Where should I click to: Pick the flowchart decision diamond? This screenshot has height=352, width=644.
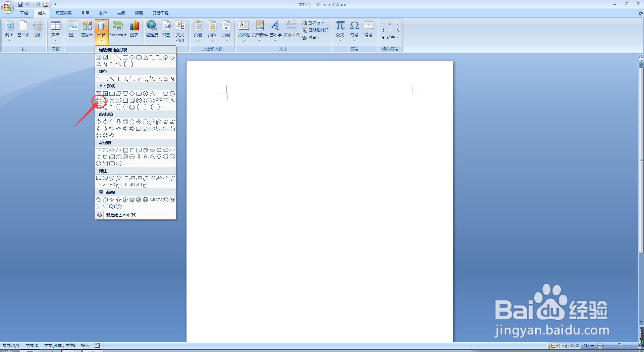pos(112,150)
